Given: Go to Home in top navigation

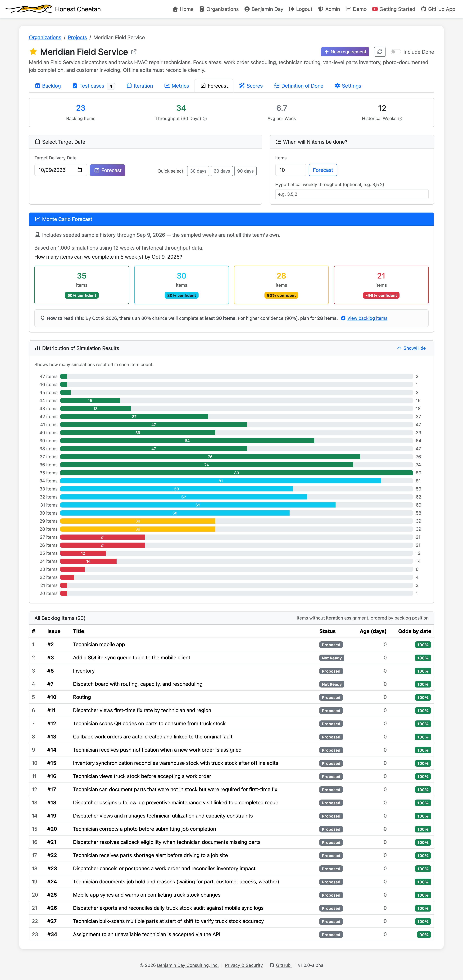Looking at the screenshot, I should 183,9.
